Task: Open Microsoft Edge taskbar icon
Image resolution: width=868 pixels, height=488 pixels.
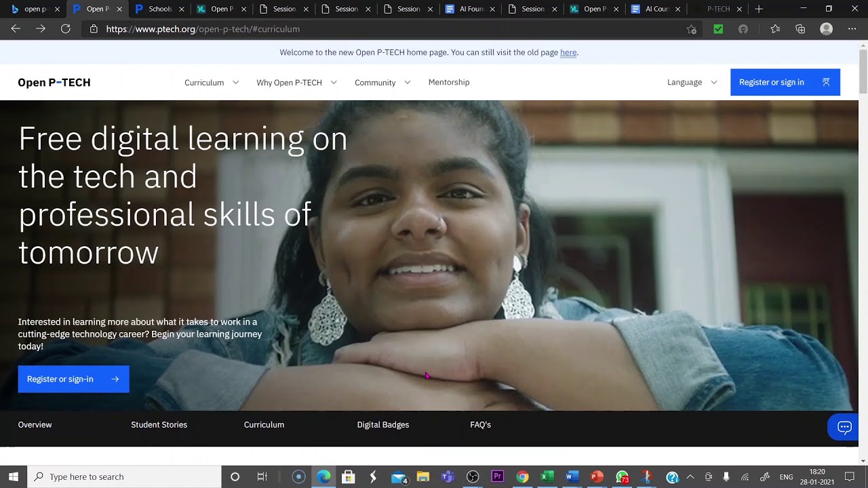Action: tap(323, 476)
